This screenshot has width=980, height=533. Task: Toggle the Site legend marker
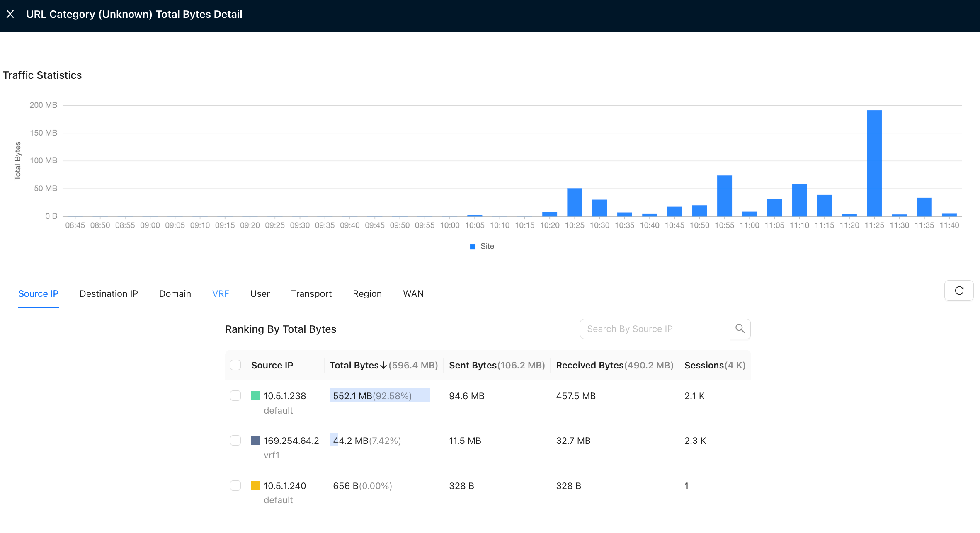tap(473, 246)
